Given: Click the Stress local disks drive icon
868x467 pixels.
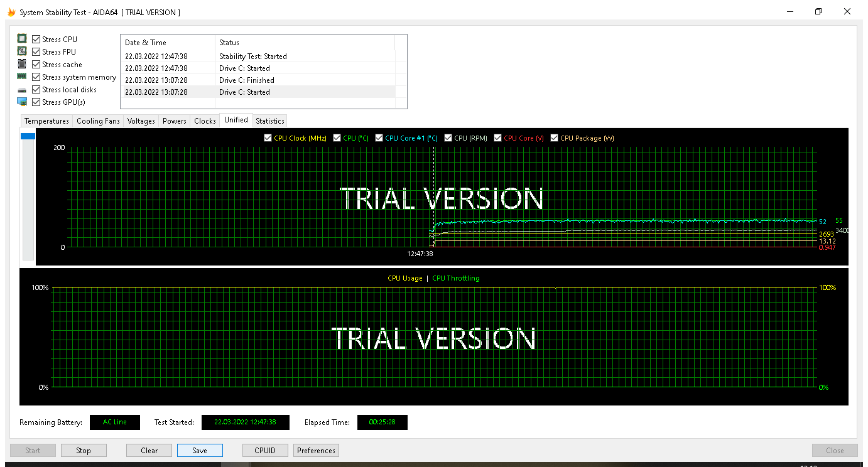Looking at the screenshot, I should 22,90.
